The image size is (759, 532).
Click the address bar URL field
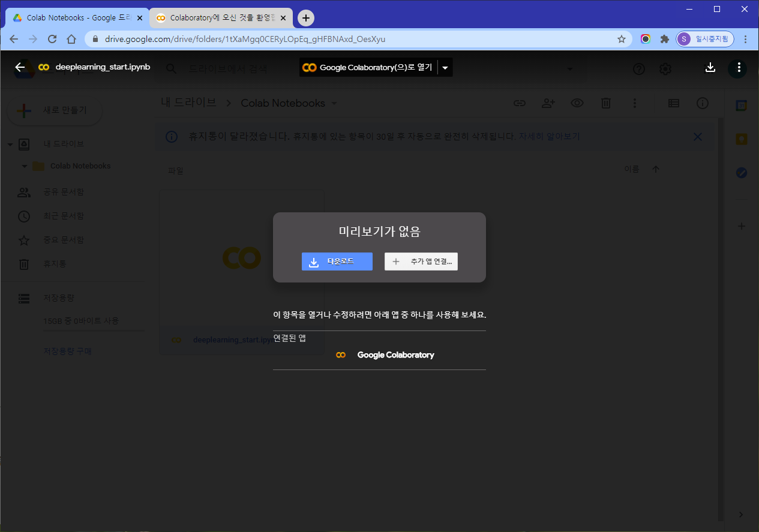(x=358, y=39)
